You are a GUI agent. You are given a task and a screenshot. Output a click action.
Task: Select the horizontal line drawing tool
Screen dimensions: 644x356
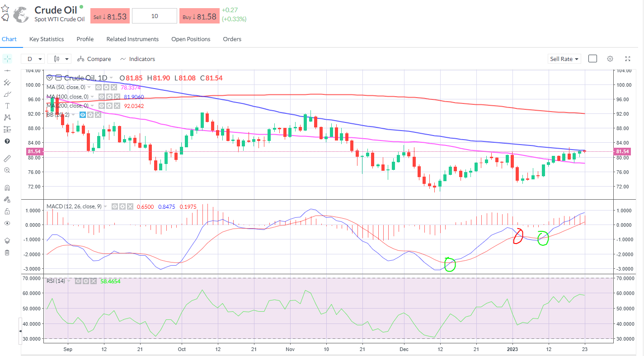[x=7, y=71]
